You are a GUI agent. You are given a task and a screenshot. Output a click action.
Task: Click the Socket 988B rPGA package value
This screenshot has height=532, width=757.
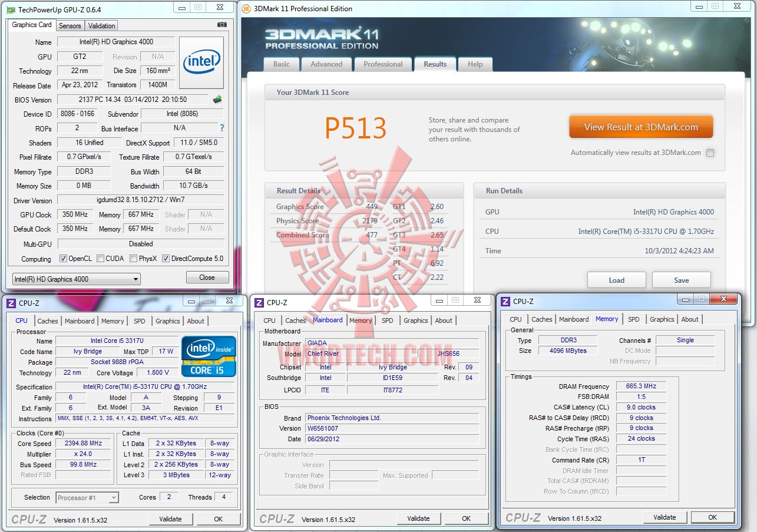117,362
